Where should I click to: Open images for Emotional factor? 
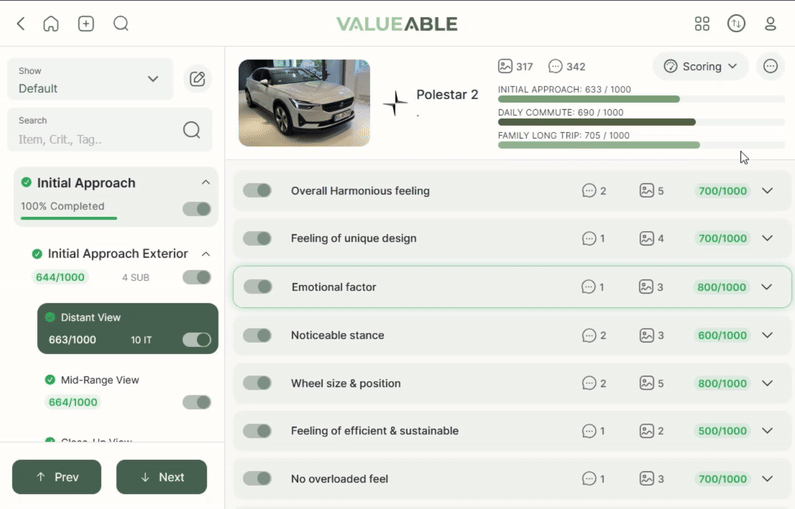click(x=646, y=287)
